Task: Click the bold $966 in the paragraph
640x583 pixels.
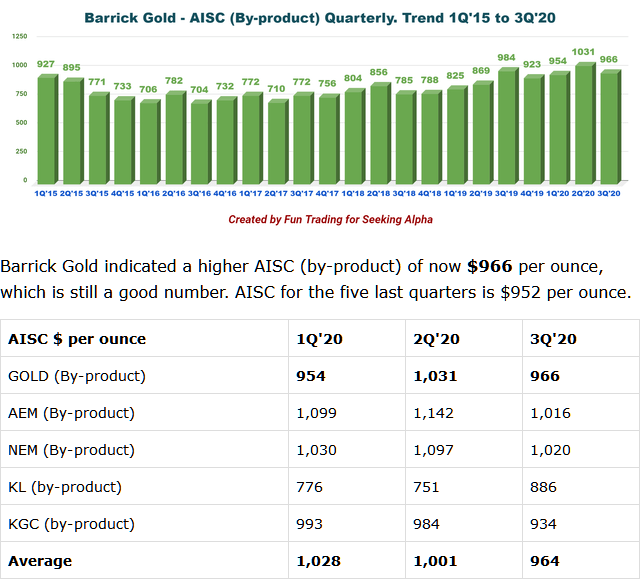Action: click(x=490, y=267)
